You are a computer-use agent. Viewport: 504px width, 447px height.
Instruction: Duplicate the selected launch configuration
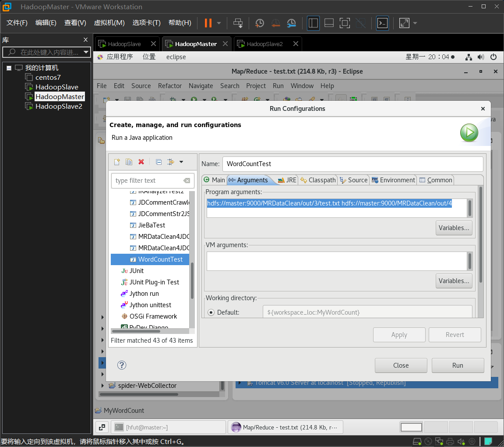(129, 162)
